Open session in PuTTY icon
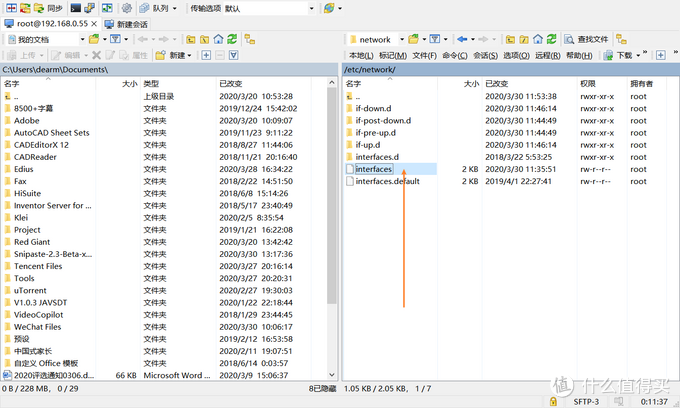This screenshot has width=680, height=408. coord(90,8)
